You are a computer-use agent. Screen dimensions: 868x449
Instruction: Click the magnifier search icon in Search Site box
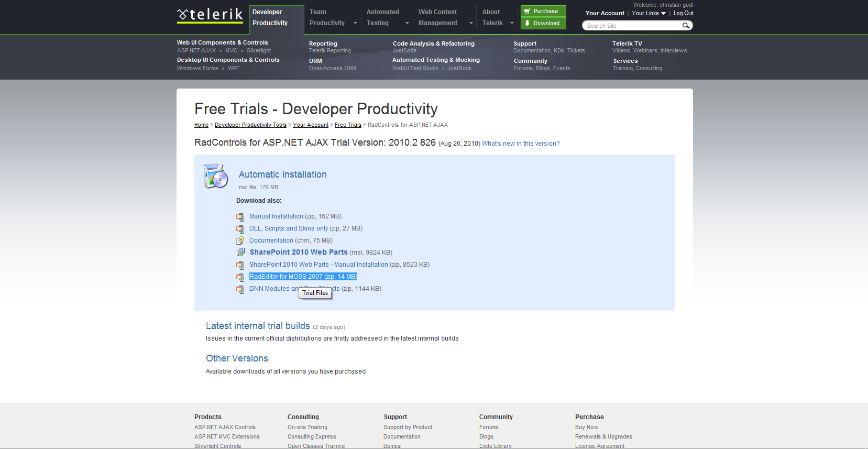pos(686,26)
